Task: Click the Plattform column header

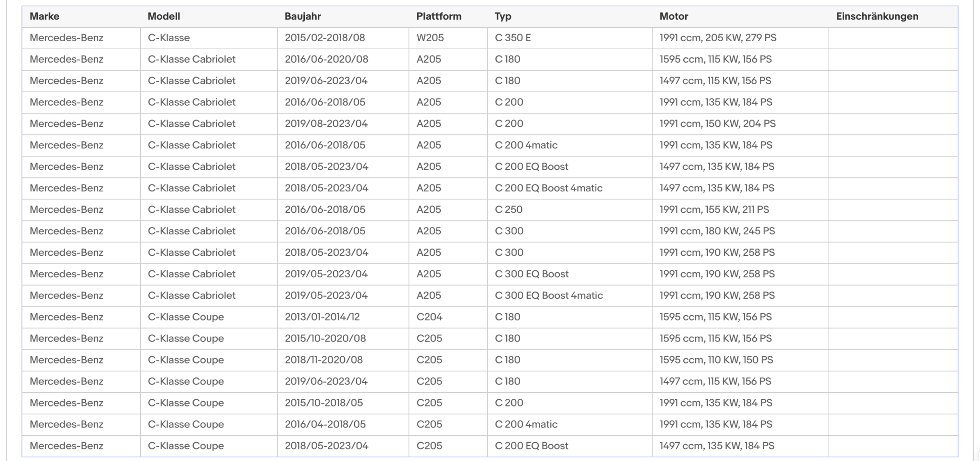Action: point(448,16)
